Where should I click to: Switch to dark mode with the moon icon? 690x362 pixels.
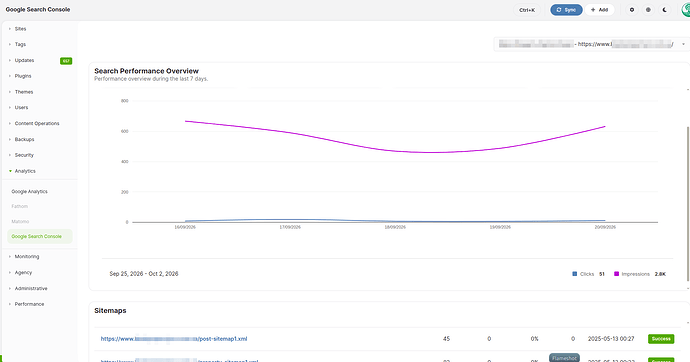664,10
